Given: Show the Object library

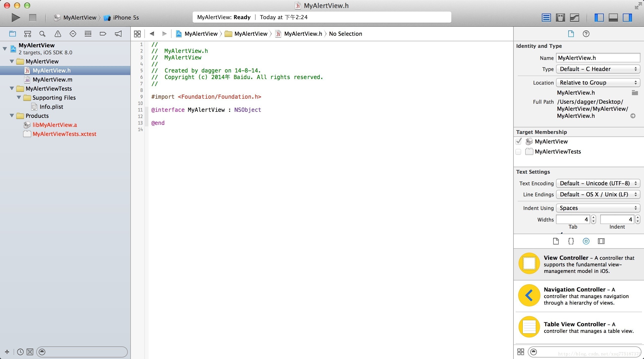Looking at the screenshot, I should coord(586,241).
